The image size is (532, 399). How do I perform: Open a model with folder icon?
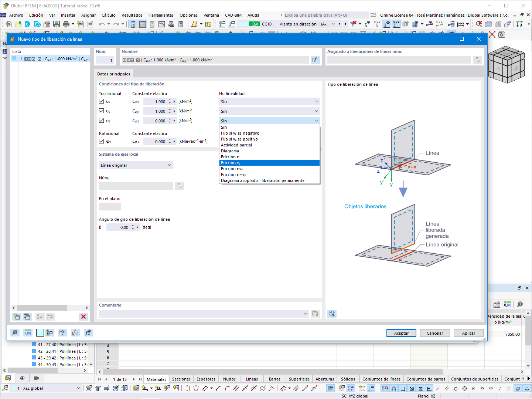pyautogui.click(x=18, y=24)
